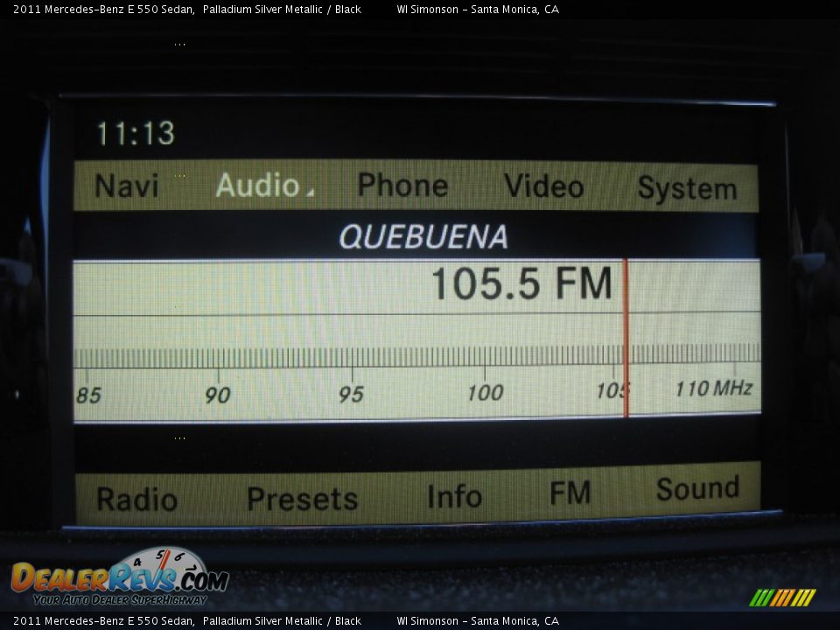
Task: Switch to the Phone menu
Action: coord(402,185)
